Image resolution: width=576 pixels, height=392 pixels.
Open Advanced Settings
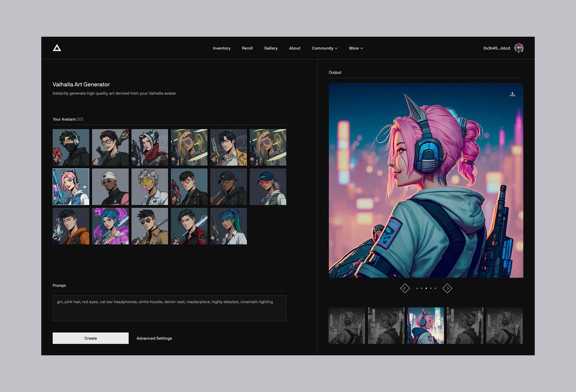(x=154, y=338)
